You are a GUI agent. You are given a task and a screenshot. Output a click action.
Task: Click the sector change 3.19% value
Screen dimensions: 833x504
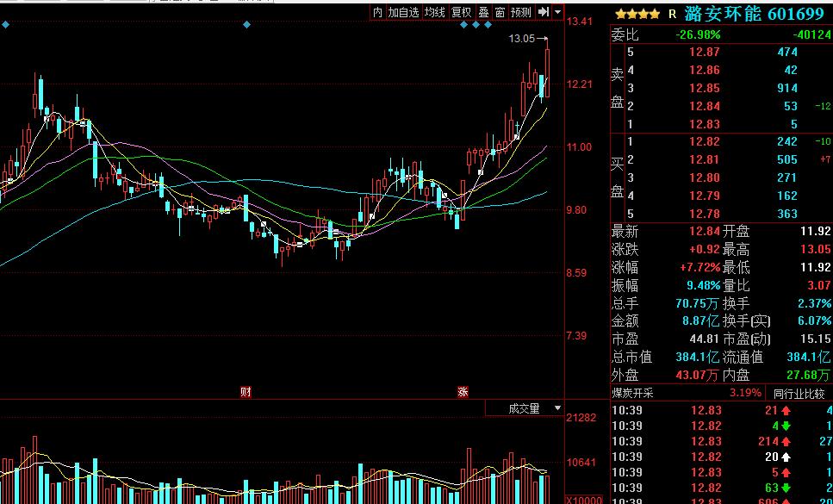tap(745, 394)
